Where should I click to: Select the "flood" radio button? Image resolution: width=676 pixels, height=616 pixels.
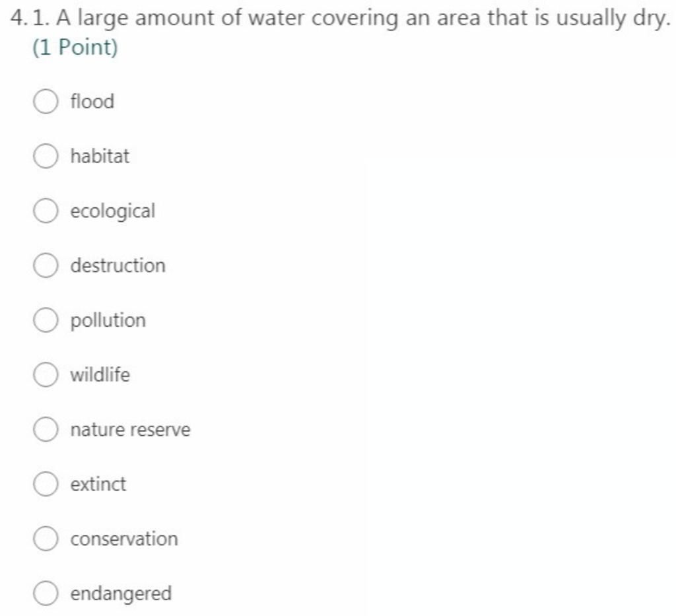(x=45, y=102)
